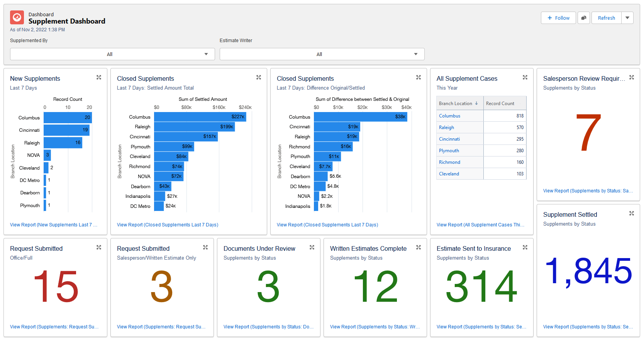
Task: Click the Follow button
Action: (558, 18)
